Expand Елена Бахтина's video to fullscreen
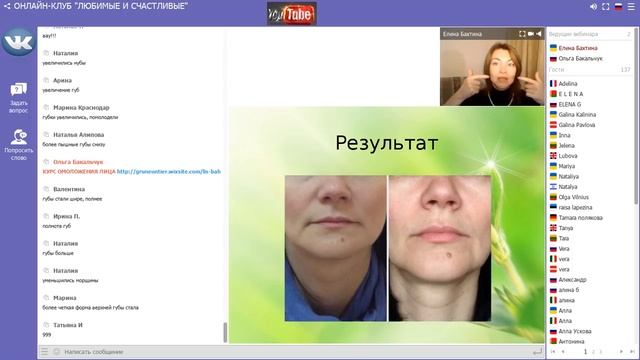This screenshot has height=360, width=640. tap(522, 34)
